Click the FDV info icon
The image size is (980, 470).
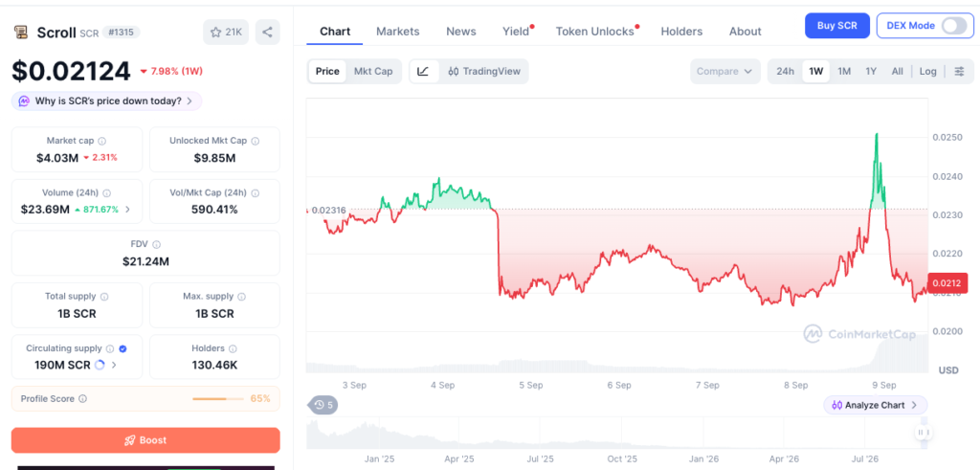pos(156,245)
